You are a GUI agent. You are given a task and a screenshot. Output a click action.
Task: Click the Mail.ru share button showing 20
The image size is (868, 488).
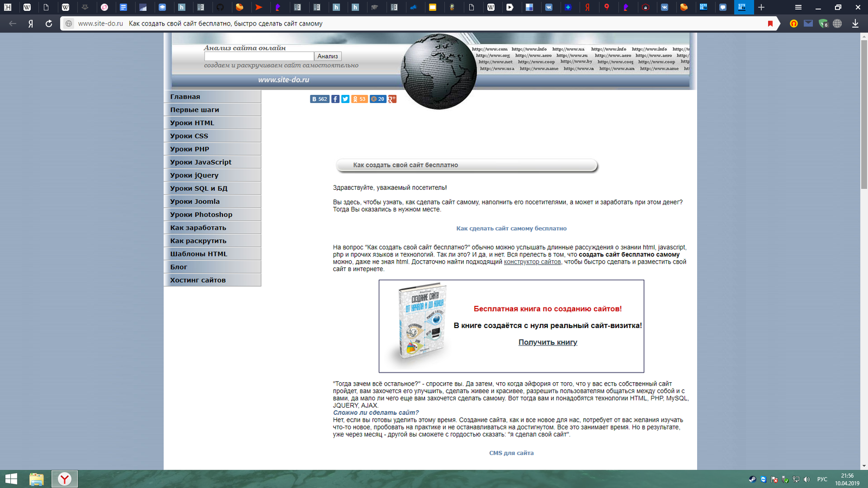tap(378, 99)
